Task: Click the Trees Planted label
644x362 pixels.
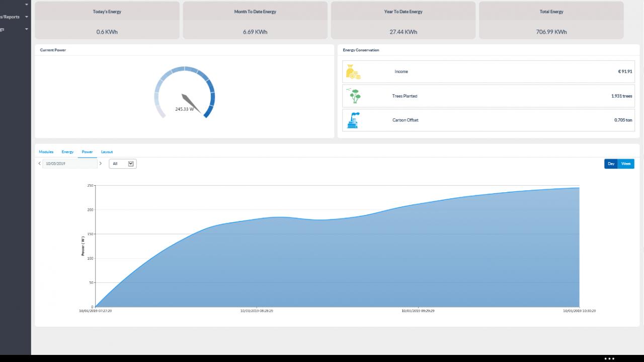Action: click(405, 96)
